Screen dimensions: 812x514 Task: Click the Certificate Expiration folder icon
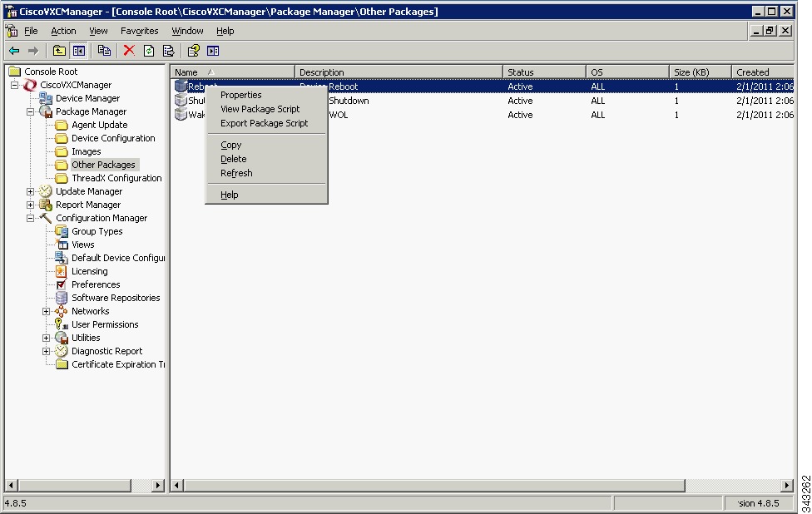pos(62,364)
